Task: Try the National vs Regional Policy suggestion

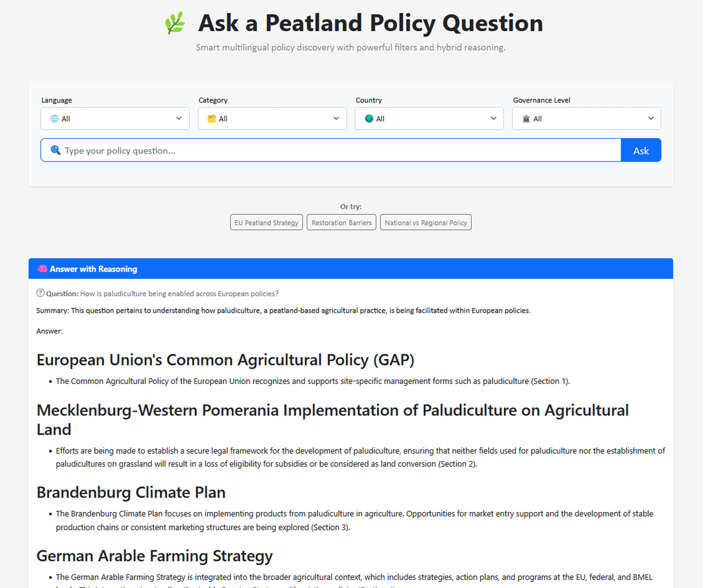Action: pyautogui.click(x=426, y=222)
